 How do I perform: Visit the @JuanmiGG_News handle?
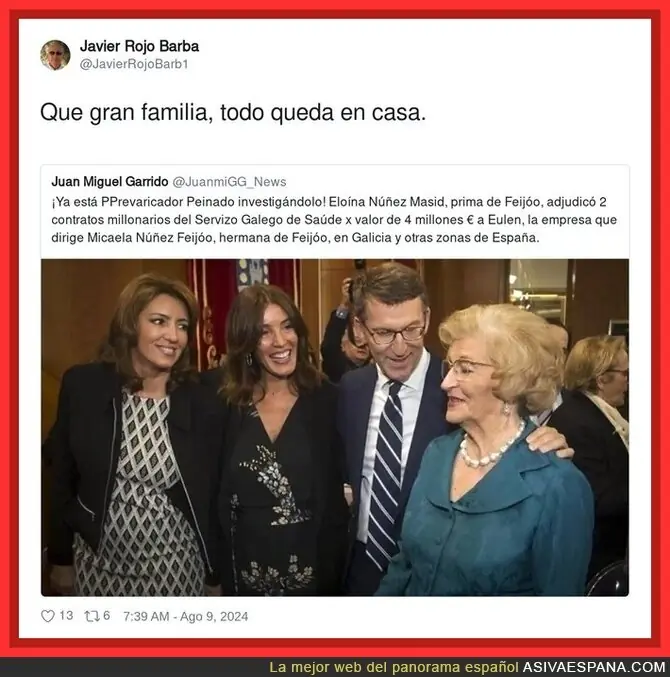coord(229,182)
